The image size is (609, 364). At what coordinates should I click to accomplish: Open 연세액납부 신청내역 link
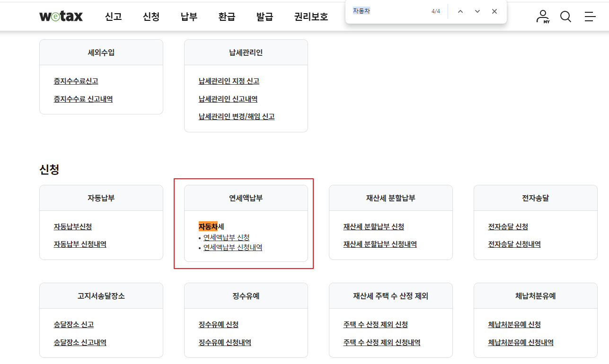click(233, 247)
